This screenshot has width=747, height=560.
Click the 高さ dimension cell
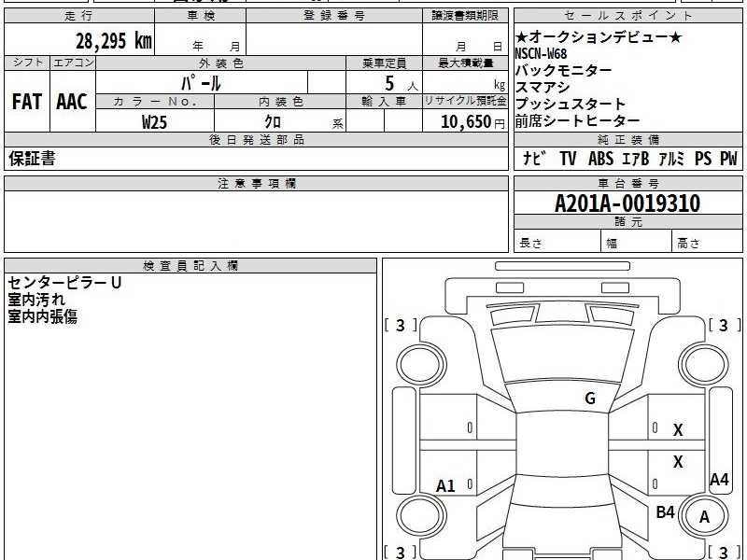[707, 243]
